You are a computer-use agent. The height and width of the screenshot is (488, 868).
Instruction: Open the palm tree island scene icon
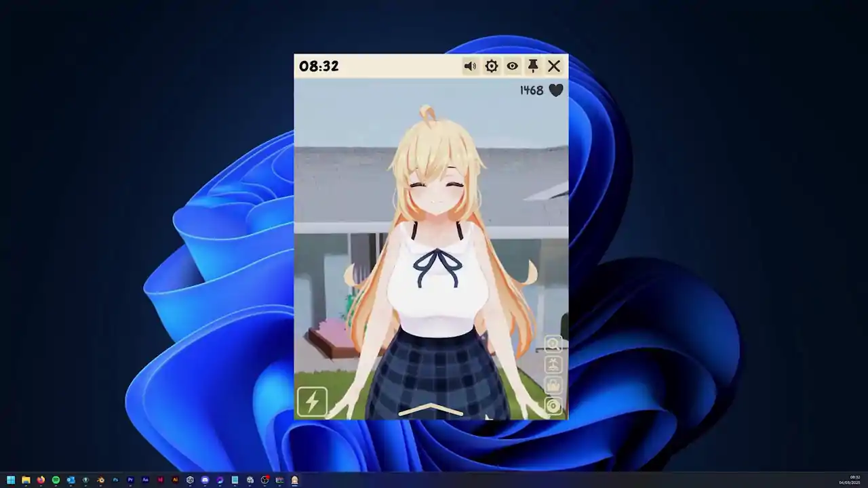[553, 365]
